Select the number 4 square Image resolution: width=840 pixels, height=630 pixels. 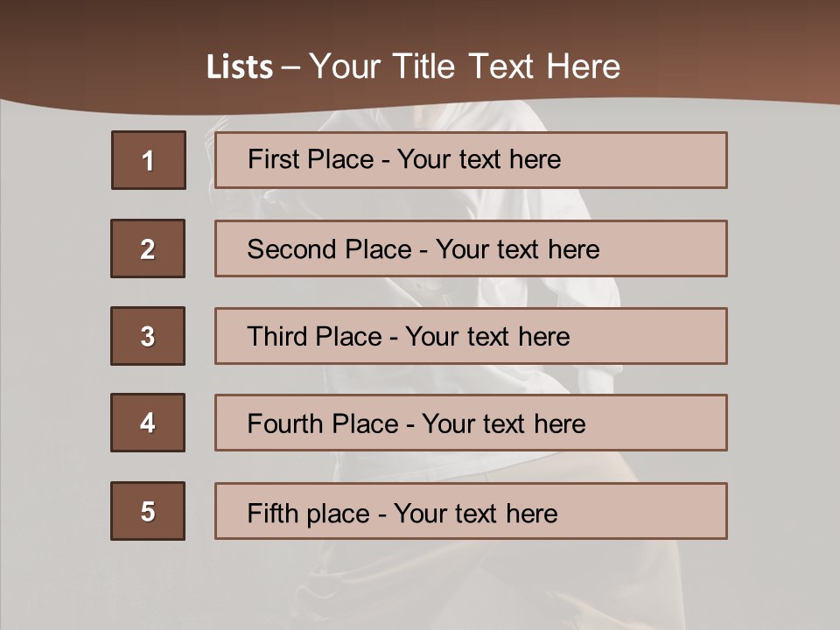148,423
